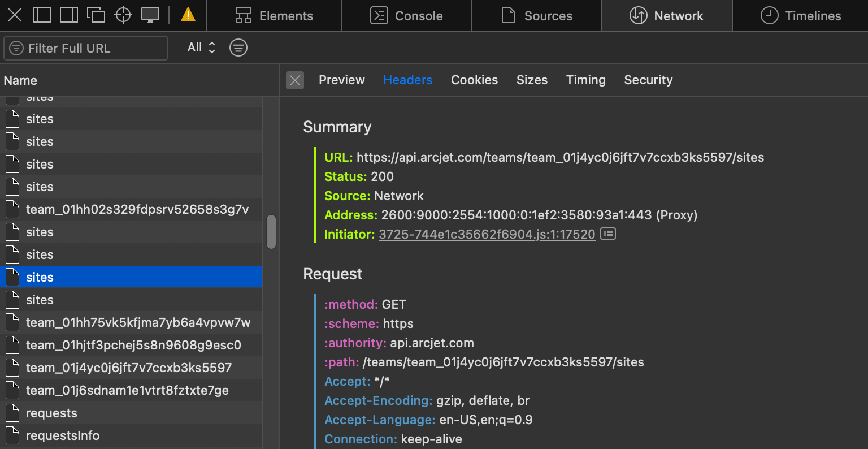Show the call stack icon beside Initiator
This screenshot has height=449, width=868.
(x=608, y=234)
